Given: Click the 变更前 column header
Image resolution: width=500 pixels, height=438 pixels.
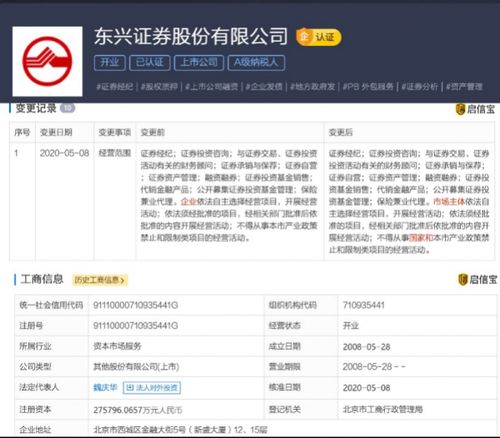Looking at the screenshot, I should click(153, 132).
